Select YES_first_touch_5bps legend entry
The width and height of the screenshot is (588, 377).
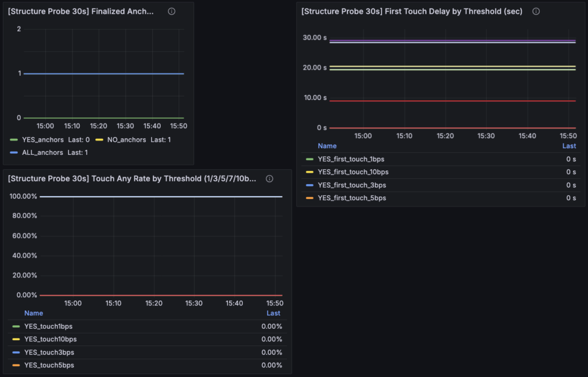[x=351, y=198]
